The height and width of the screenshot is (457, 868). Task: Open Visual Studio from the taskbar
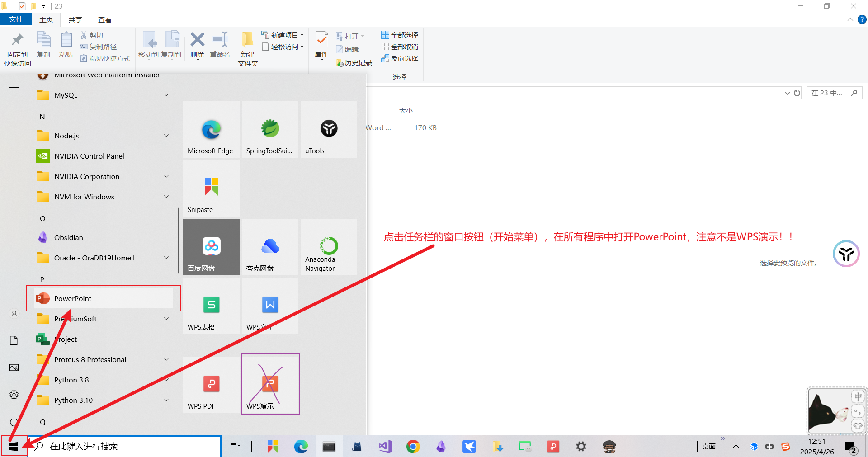click(x=385, y=447)
